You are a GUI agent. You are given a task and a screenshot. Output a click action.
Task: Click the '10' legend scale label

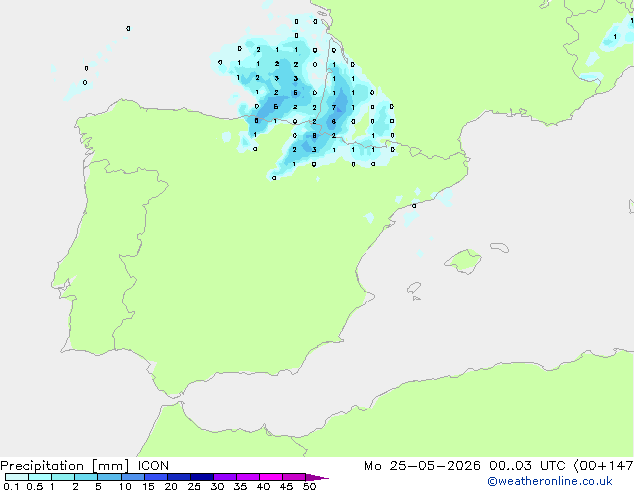pos(125,486)
